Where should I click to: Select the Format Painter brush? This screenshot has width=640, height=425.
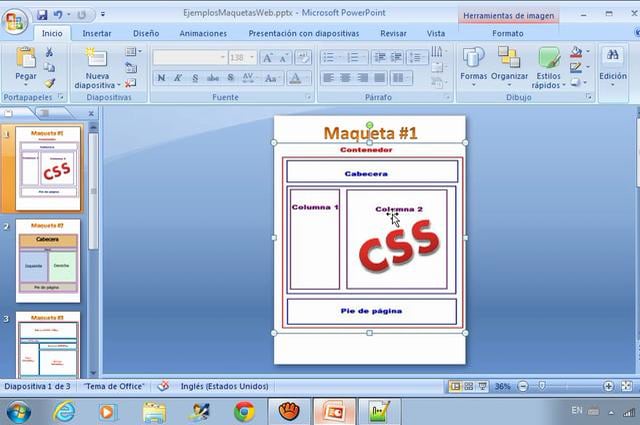[x=49, y=83]
